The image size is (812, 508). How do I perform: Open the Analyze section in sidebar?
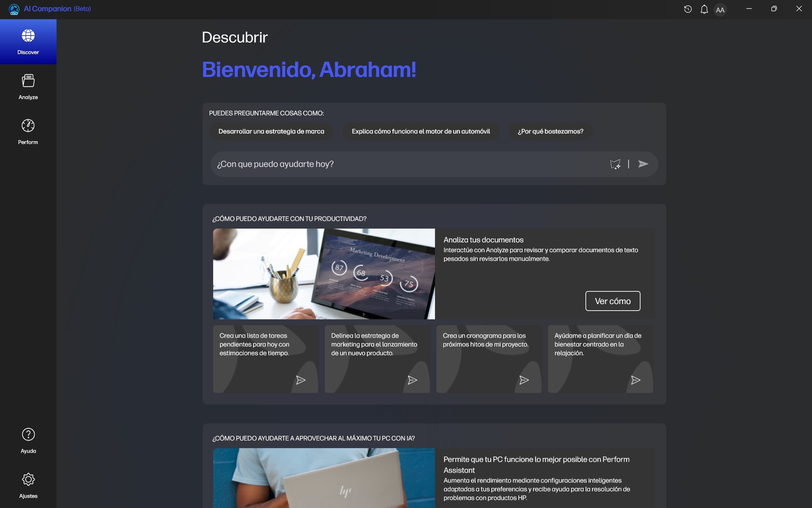(28, 87)
